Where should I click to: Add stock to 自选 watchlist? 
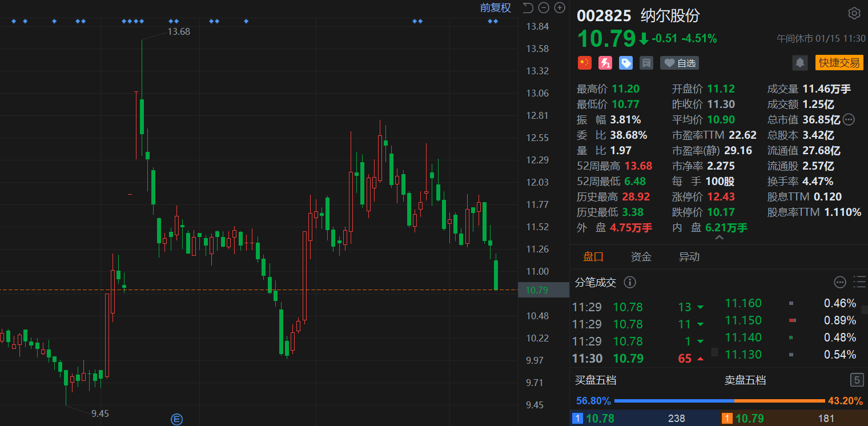[x=680, y=63]
